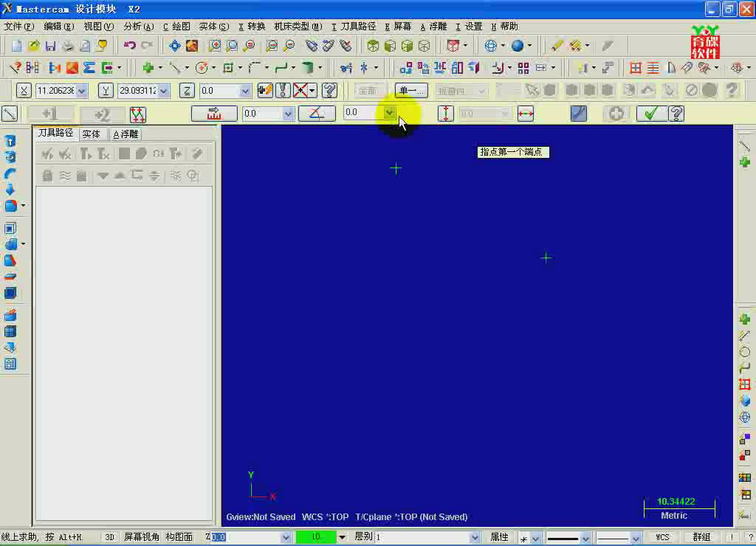The width and height of the screenshot is (756, 546).
Task: Open X coordinate value dropdown
Action: pos(82,91)
